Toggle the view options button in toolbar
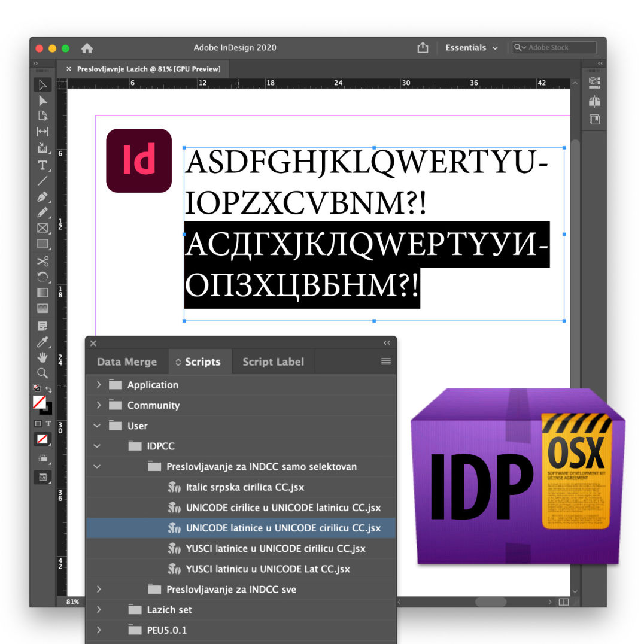This screenshot has width=644, height=644. click(42, 458)
